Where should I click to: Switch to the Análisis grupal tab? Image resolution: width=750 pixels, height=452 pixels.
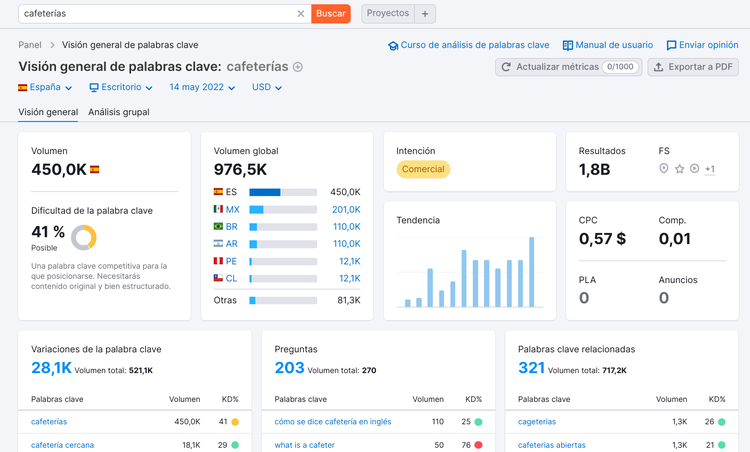119,112
